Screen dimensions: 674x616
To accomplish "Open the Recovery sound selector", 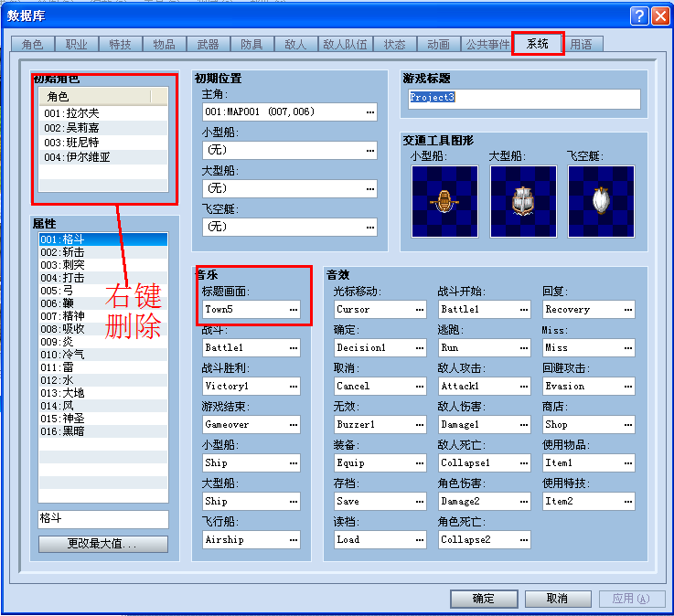I will pyautogui.click(x=589, y=309).
